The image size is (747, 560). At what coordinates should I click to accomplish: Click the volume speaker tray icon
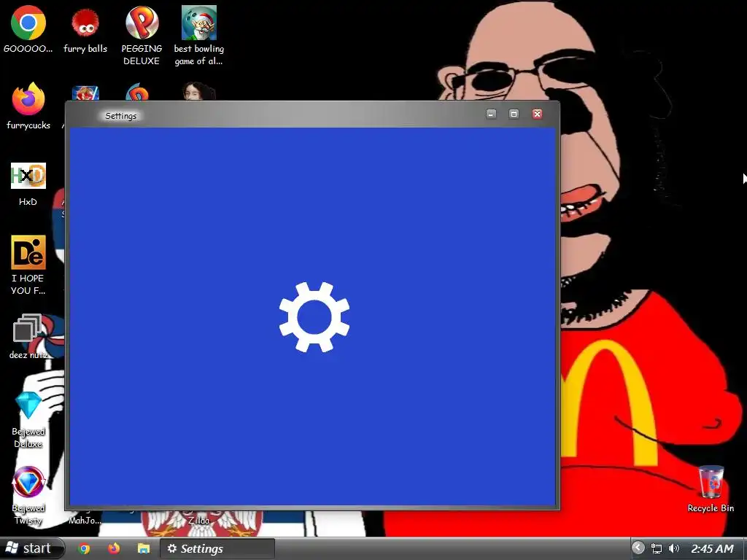[x=673, y=548]
